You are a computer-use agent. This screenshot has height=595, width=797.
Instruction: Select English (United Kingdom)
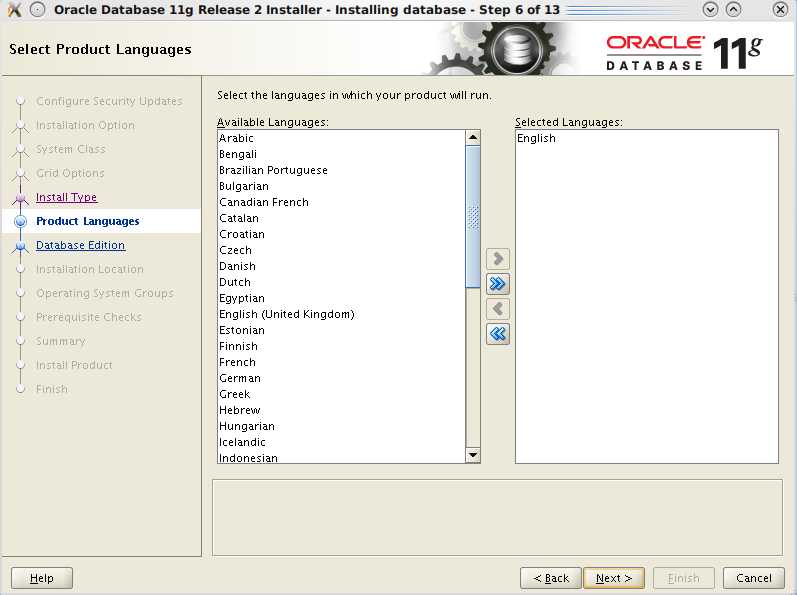point(341,314)
